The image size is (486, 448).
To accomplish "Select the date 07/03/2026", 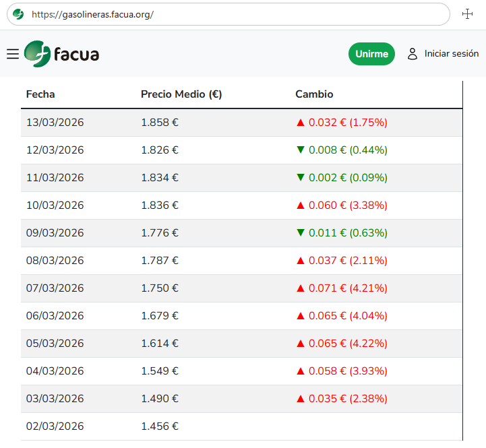I will 55,288.
